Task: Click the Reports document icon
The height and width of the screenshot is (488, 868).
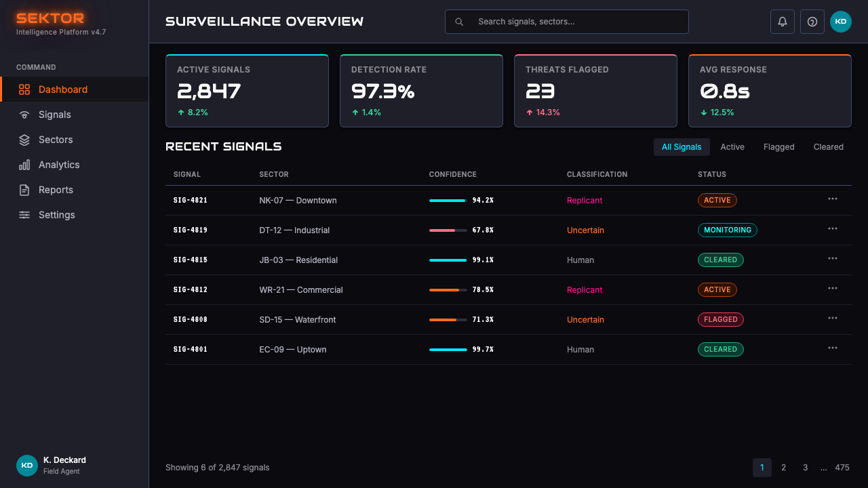Action: click(x=24, y=190)
